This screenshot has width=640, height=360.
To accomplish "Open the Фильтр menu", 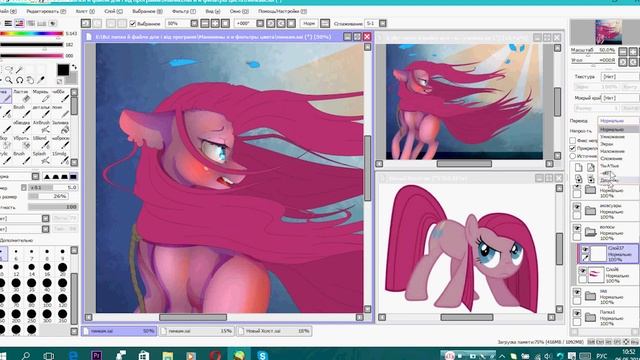I will coord(183,11).
